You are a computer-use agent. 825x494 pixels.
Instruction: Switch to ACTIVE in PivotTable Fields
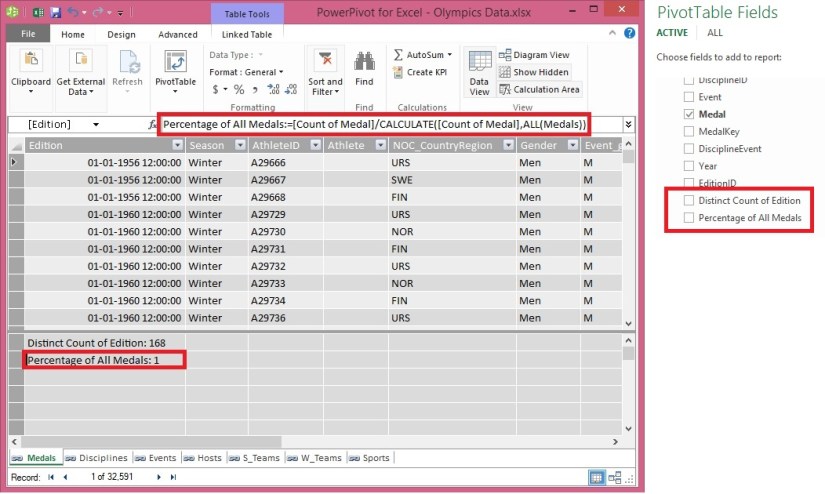(672, 33)
